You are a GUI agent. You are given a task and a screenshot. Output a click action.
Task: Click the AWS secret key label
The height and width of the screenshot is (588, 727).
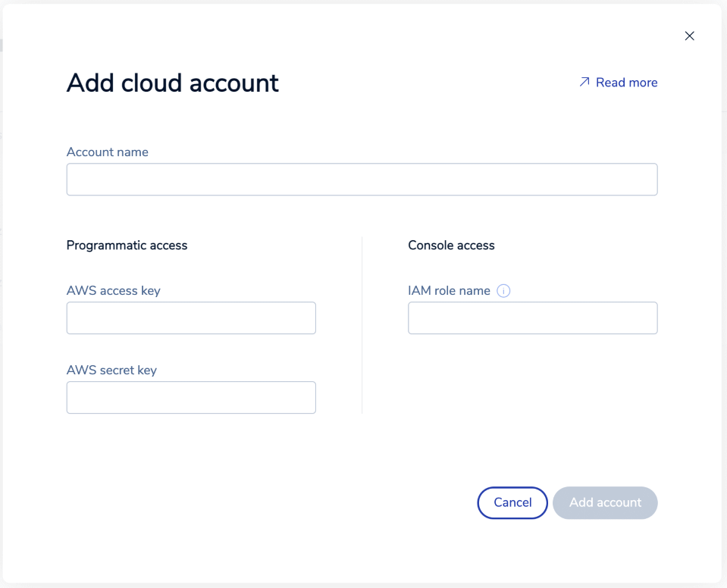pos(111,370)
